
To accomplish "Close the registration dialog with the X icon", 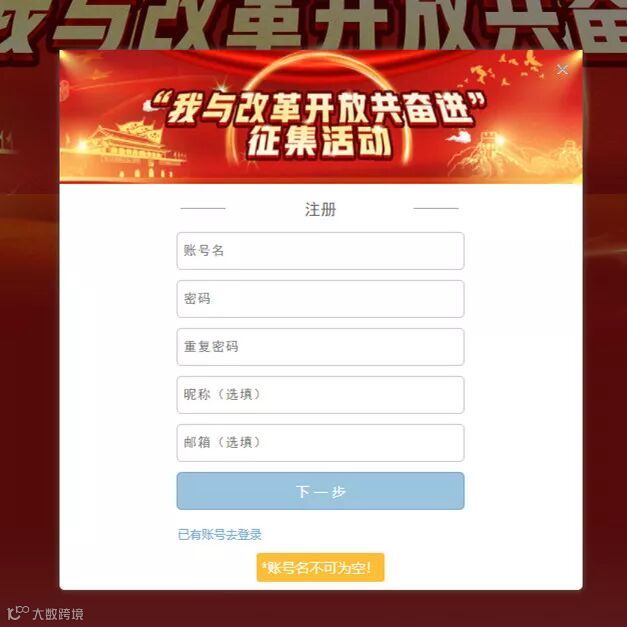I will (562, 70).
